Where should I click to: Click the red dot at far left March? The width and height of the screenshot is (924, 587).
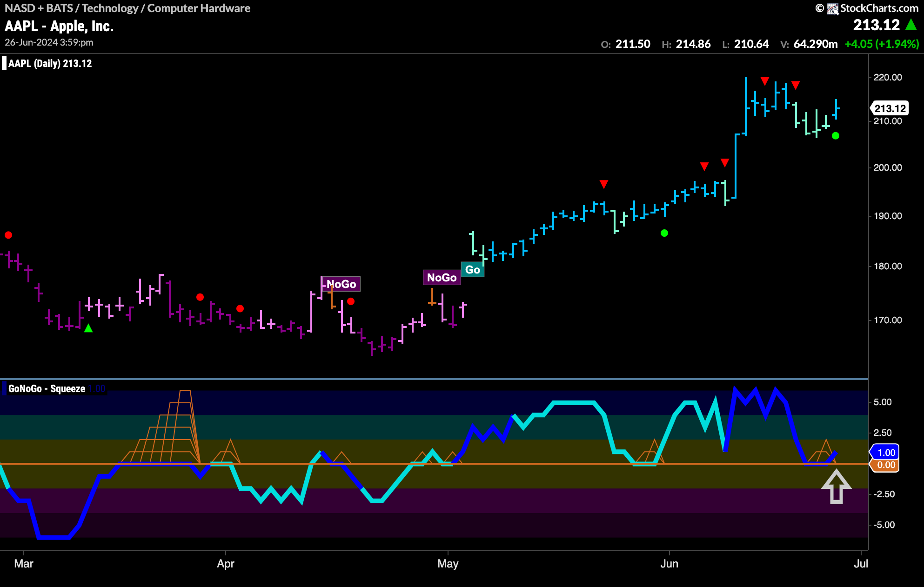pyautogui.click(x=8, y=235)
